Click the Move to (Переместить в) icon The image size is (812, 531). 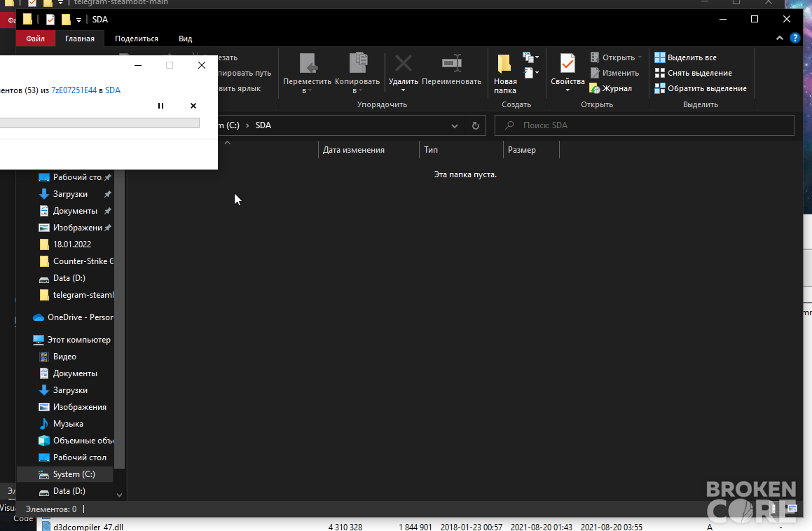point(308,63)
